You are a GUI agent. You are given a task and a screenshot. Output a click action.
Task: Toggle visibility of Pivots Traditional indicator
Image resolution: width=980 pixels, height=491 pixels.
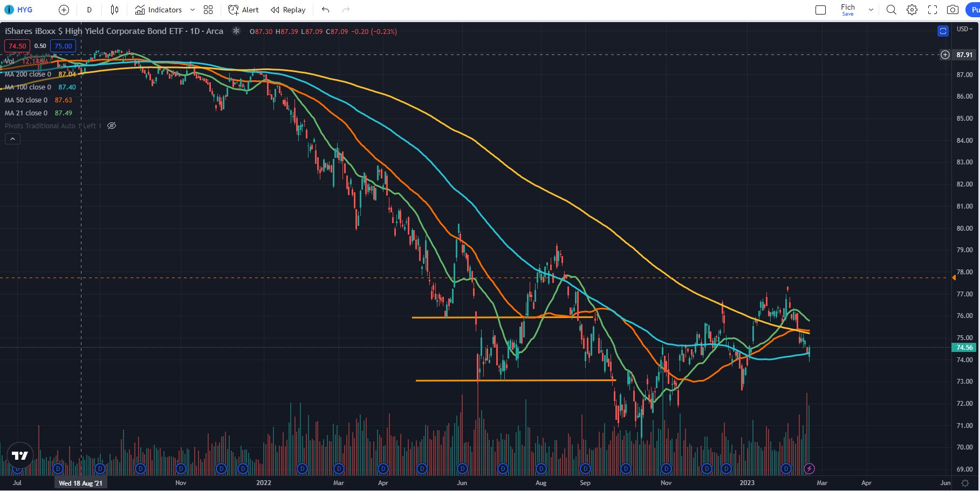112,126
